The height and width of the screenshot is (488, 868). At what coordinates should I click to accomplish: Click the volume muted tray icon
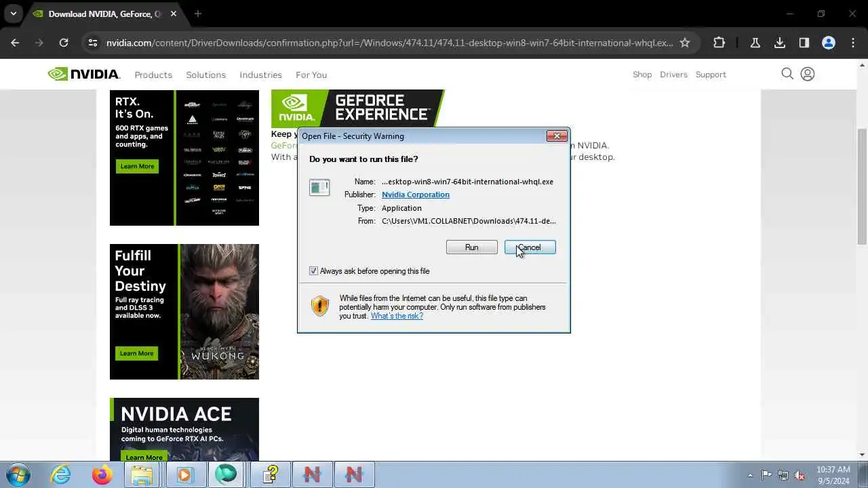click(x=800, y=475)
